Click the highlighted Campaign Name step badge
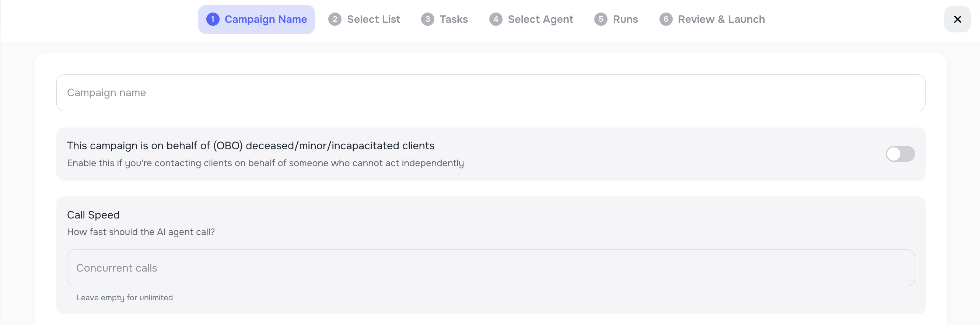 click(x=256, y=19)
